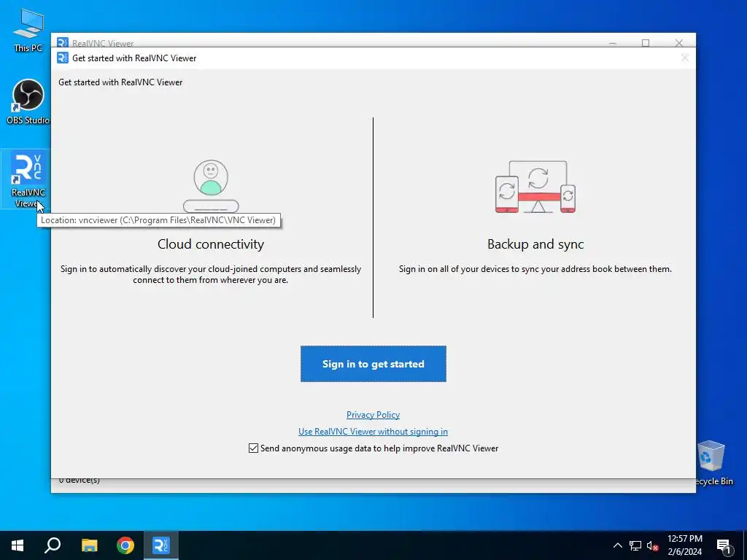
Task: Click RealVNC Viewer taskbar button
Action: tap(160, 545)
